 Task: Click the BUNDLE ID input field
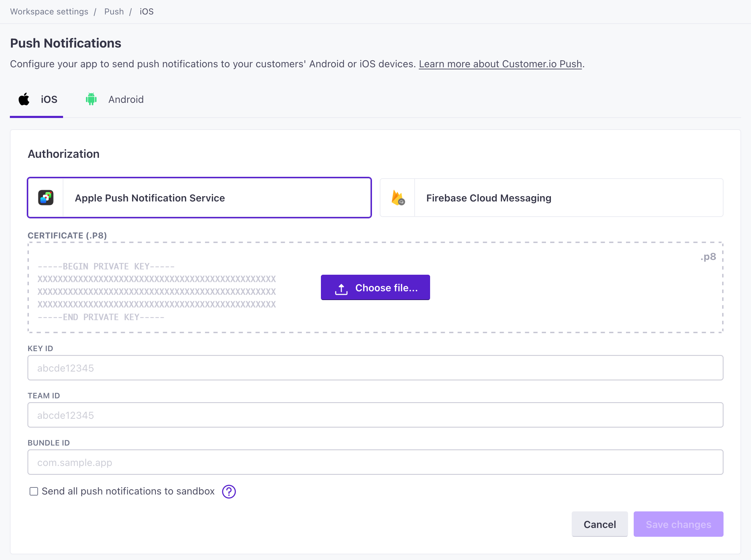click(376, 462)
